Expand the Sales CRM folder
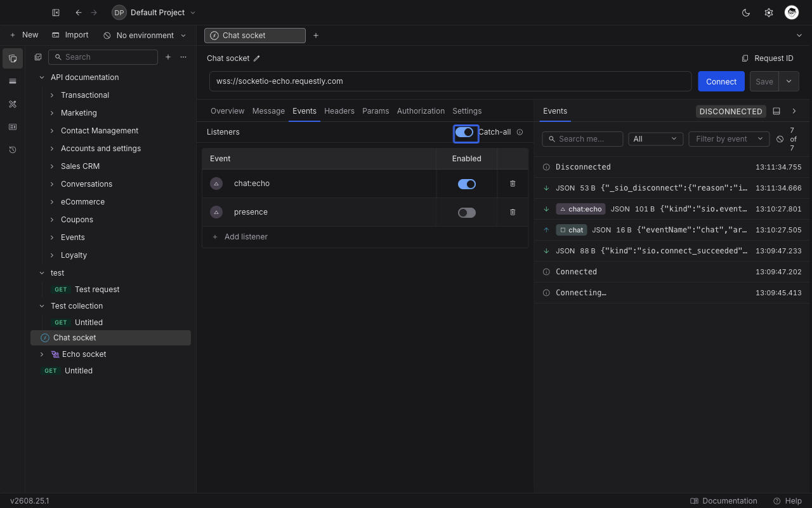This screenshot has width=812, height=508. 52,166
